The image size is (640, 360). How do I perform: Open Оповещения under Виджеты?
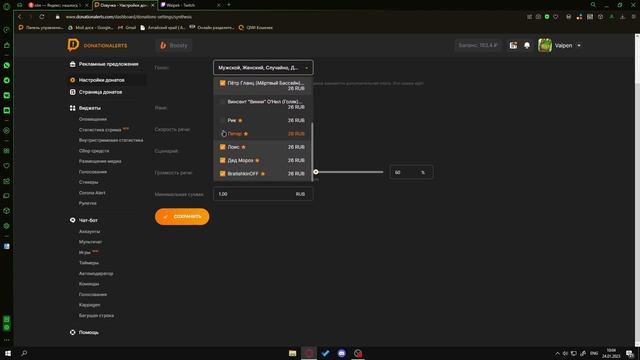[x=93, y=119]
